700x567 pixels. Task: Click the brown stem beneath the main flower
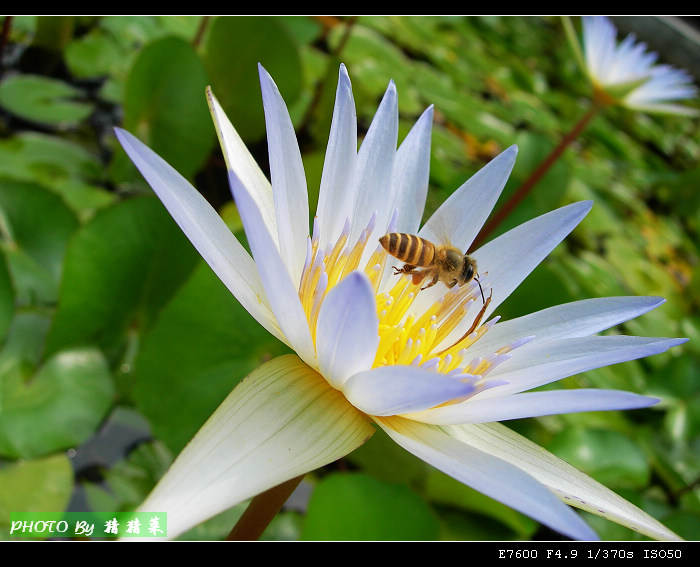click(263, 510)
